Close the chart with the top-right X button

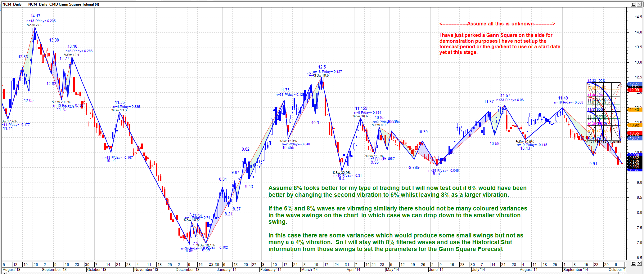pos(639,4)
